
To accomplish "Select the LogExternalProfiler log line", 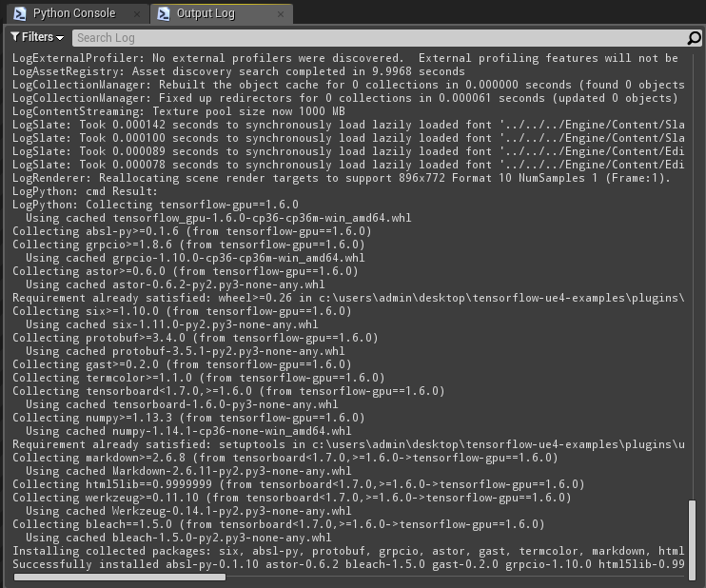I will point(344,58).
